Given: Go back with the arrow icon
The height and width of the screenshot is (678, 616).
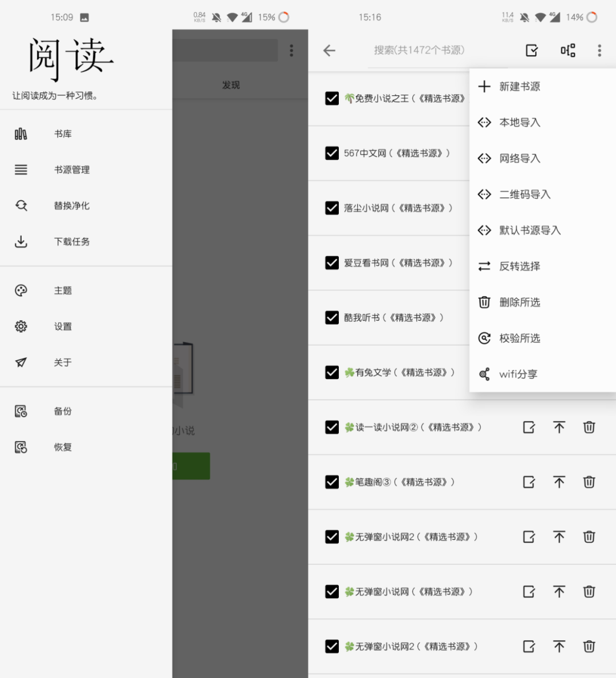Looking at the screenshot, I should pos(330,51).
